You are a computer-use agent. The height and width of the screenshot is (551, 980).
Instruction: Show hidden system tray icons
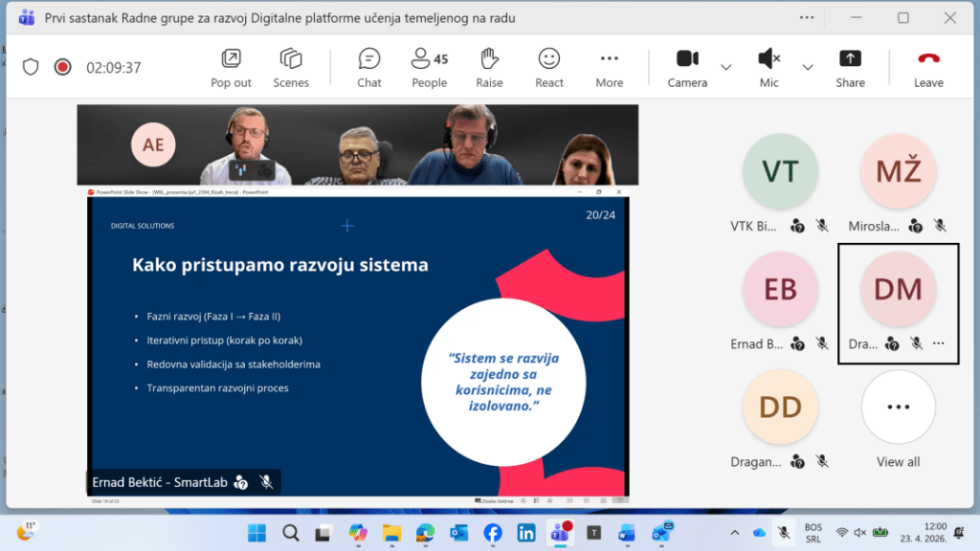tap(734, 533)
